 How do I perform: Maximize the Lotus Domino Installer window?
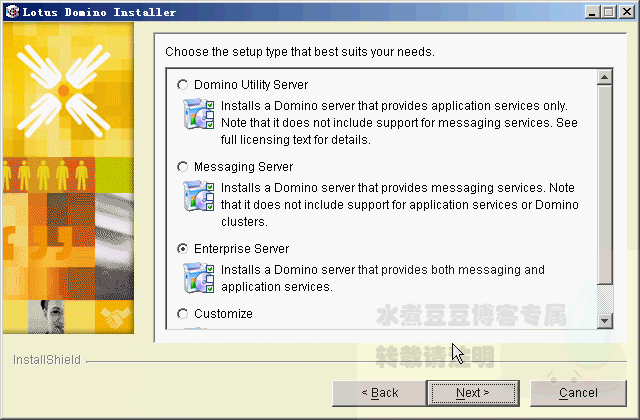pos(609,12)
